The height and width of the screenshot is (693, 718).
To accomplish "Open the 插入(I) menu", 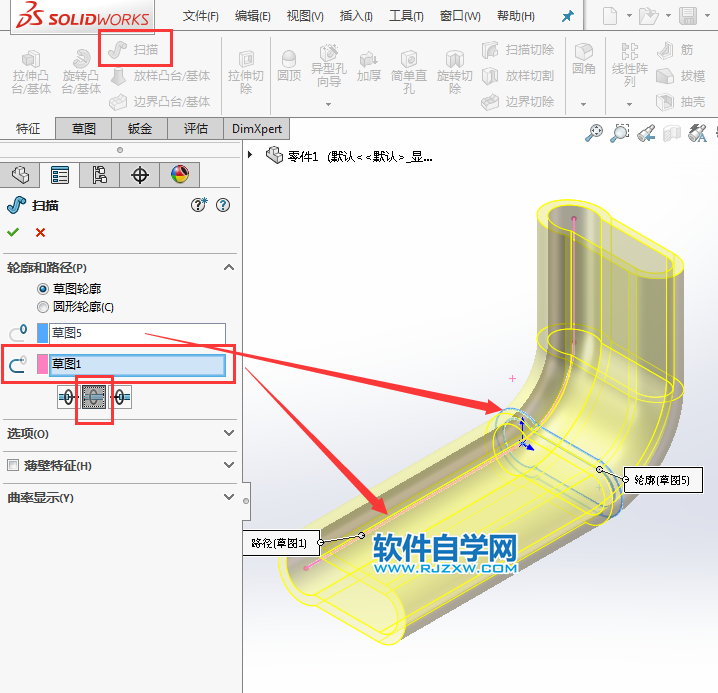I will click(x=356, y=16).
